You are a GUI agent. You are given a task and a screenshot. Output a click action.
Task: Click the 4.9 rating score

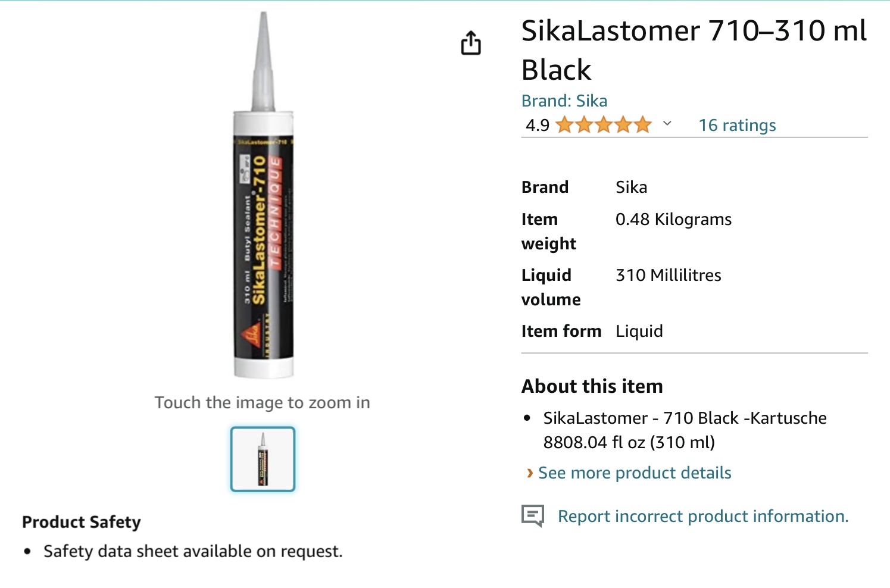[537, 125]
